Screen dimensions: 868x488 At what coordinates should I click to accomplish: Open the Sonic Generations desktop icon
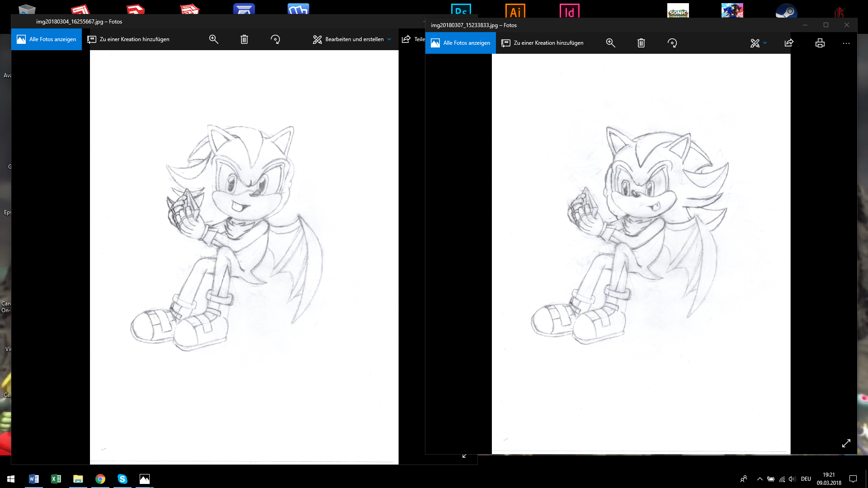(x=678, y=11)
